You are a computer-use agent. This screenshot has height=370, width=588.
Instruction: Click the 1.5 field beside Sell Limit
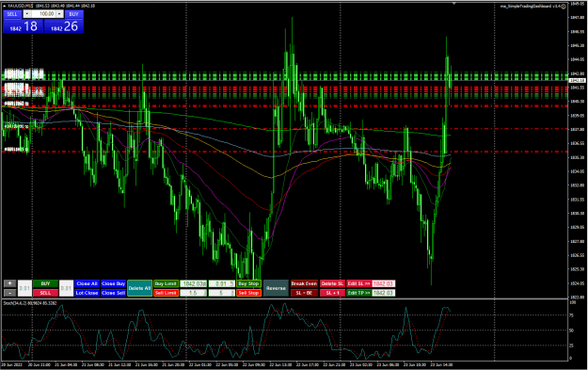(x=194, y=293)
